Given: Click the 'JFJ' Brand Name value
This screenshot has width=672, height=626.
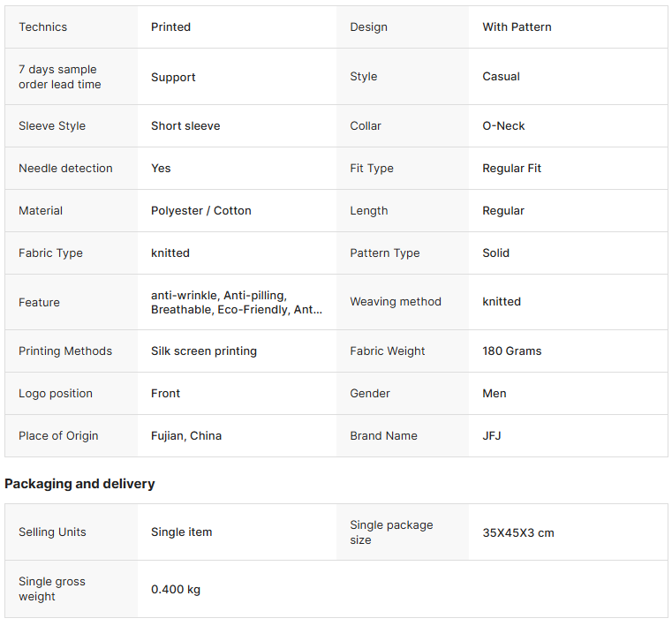Looking at the screenshot, I should pyautogui.click(x=491, y=436).
